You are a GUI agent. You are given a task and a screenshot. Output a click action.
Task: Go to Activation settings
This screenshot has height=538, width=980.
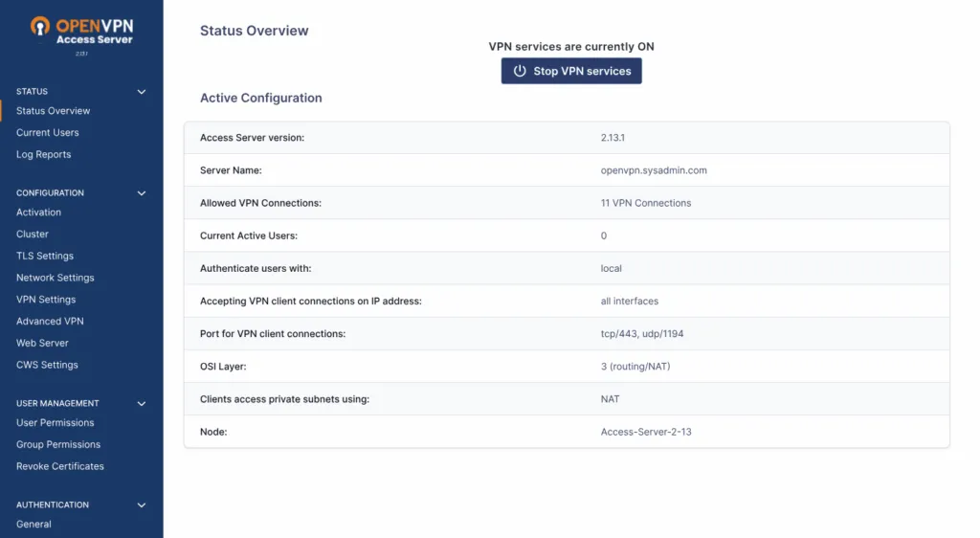coord(38,213)
